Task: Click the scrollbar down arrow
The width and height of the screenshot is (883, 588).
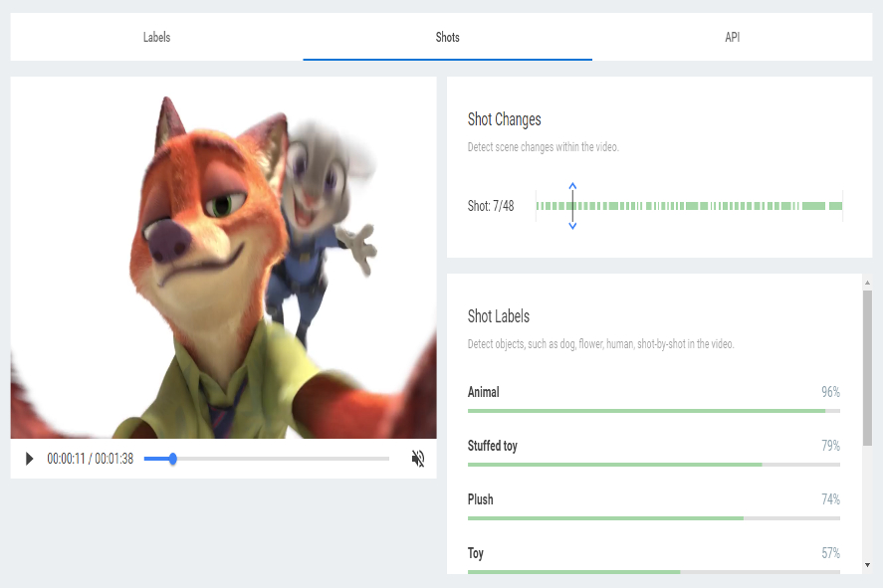Action: pos(867,565)
